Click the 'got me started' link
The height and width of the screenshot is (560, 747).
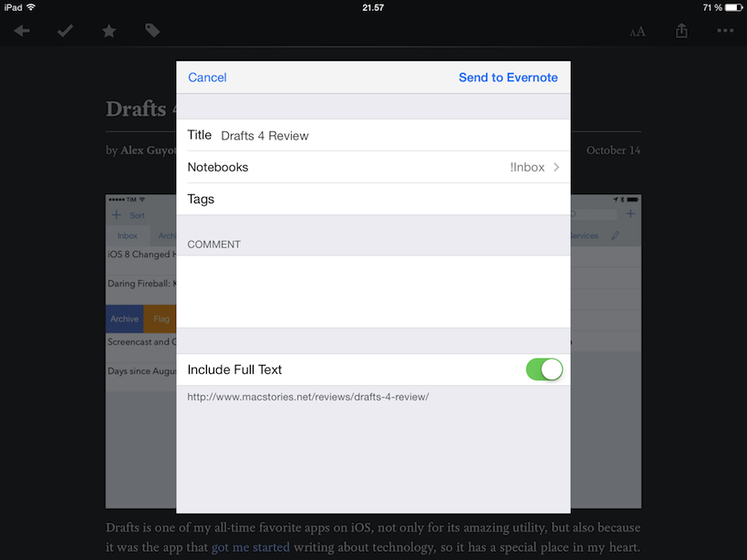point(250,547)
